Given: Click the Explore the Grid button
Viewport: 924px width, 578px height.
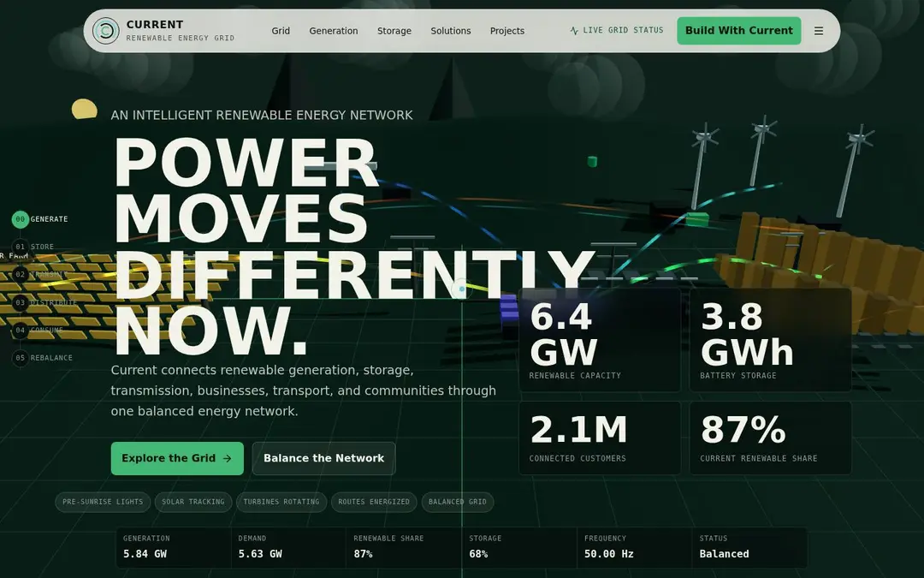Looking at the screenshot, I should 177,458.
